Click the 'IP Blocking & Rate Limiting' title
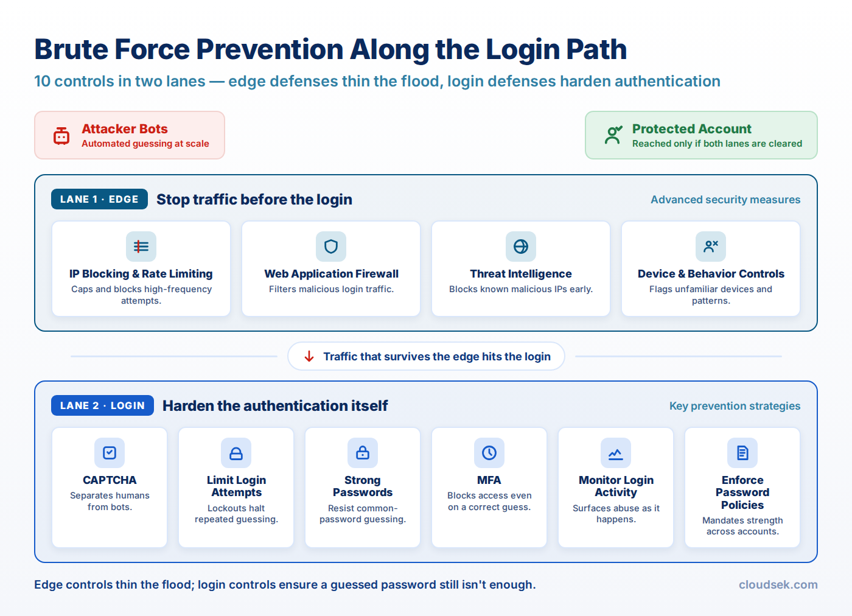This screenshot has width=852, height=616. pos(141,274)
